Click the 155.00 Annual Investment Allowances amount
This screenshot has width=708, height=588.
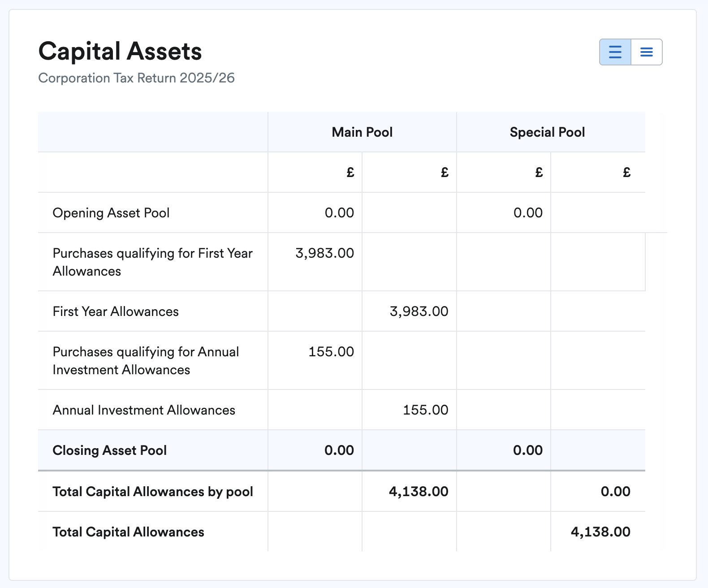tap(425, 410)
